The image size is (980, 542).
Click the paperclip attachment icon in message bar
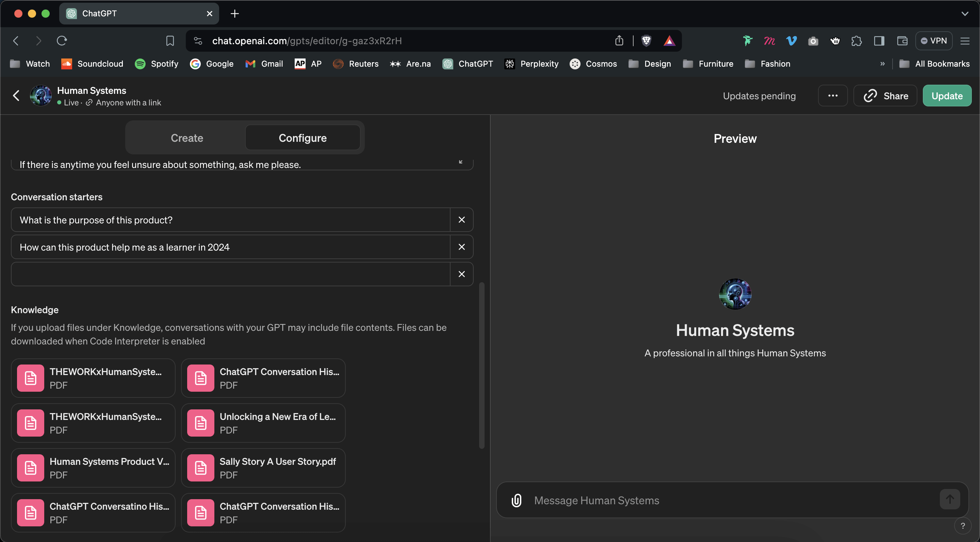pyautogui.click(x=516, y=500)
